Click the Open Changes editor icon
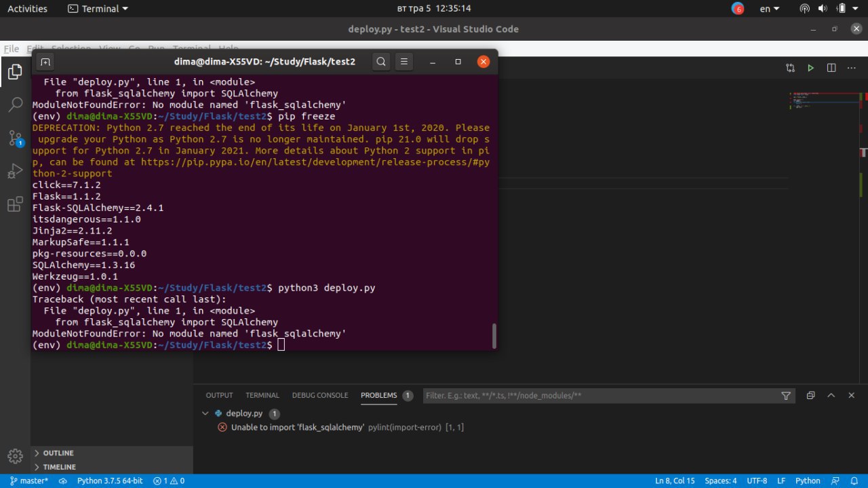Viewport: 868px width, 488px height. point(790,68)
